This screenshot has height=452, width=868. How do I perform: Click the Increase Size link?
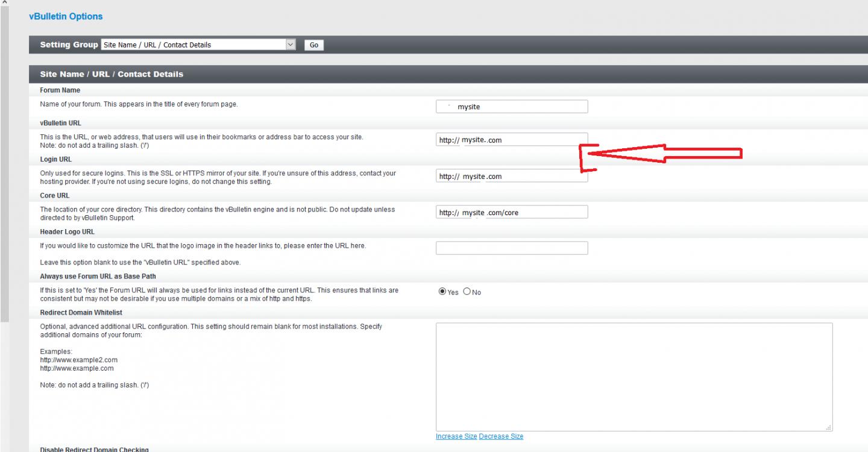coord(456,436)
